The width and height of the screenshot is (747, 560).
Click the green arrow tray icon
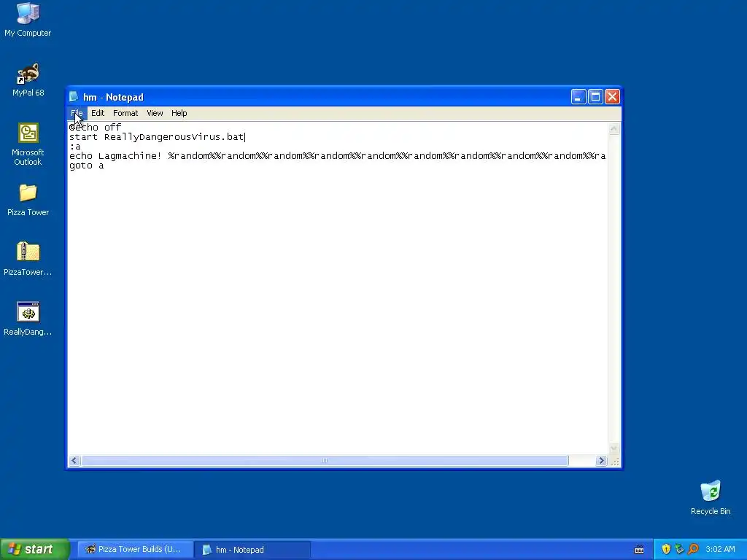[x=679, y=549]
